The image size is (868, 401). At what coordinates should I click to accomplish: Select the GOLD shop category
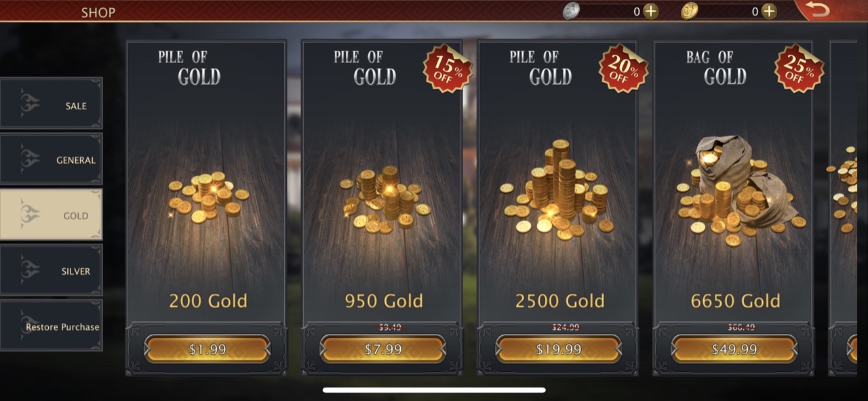(51, 214)
